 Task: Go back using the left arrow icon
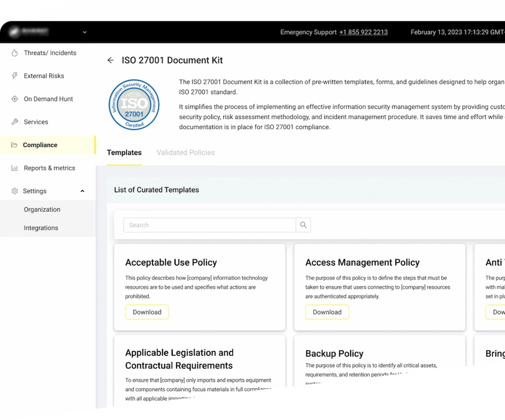point(110,60)
